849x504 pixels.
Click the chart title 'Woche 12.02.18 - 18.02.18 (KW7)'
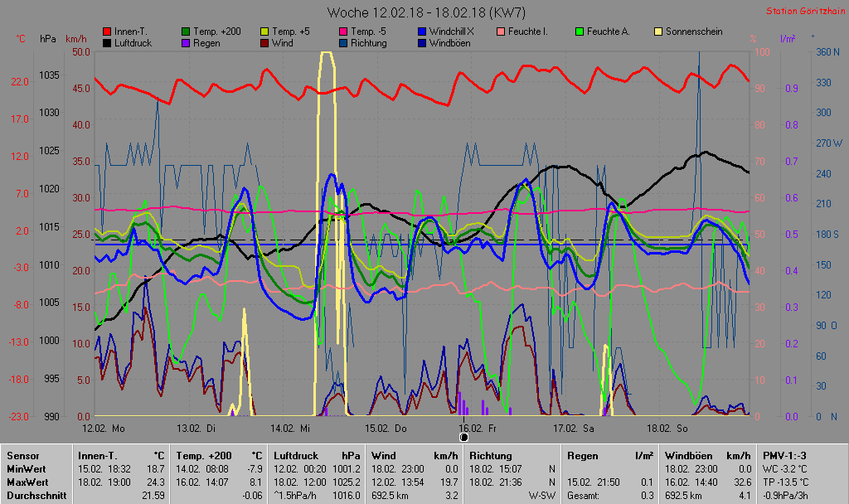(x=426, y=12)
